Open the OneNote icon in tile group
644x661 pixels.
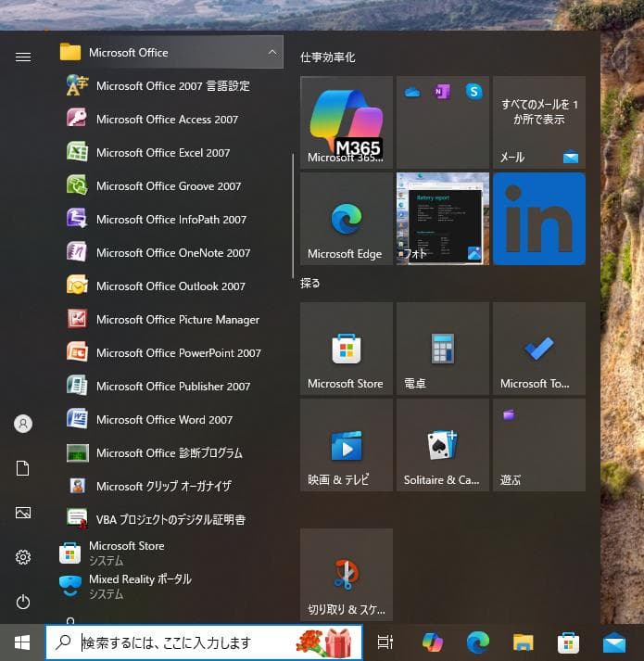pyautogui.click(x=442, y=91)
